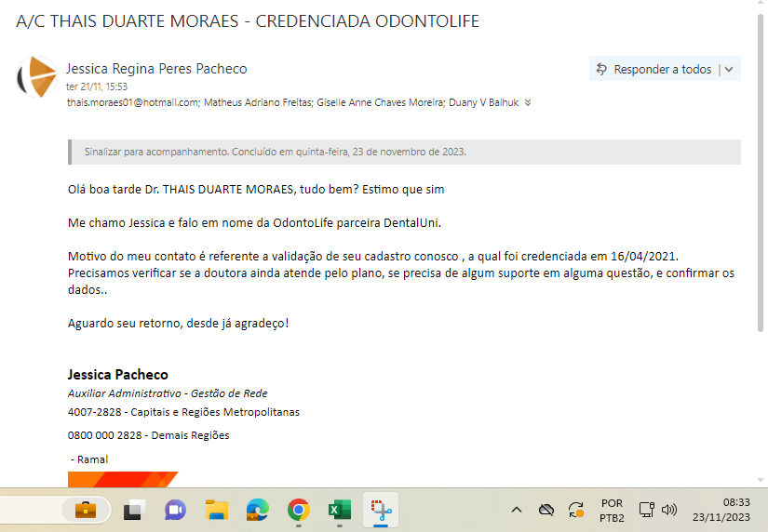Click the sync refresh status tray icon
The image size is (768, 532).
click(x=576, y=510)
